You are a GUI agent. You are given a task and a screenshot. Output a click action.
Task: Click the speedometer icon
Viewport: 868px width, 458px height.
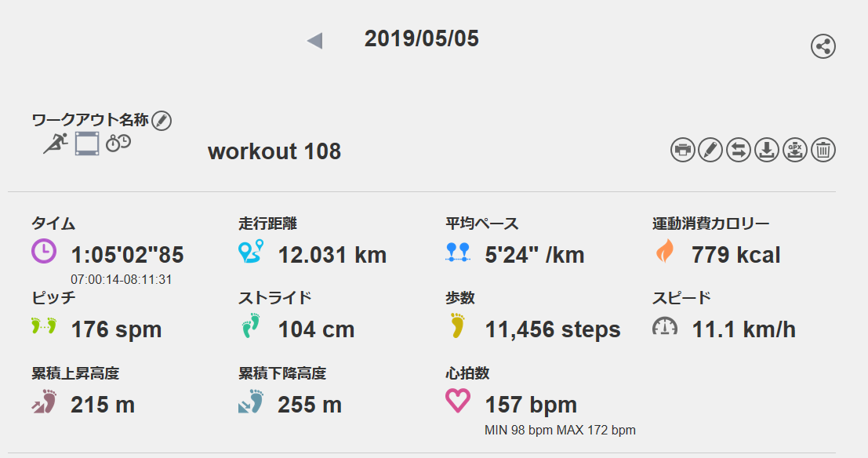[x=665, y=326]
